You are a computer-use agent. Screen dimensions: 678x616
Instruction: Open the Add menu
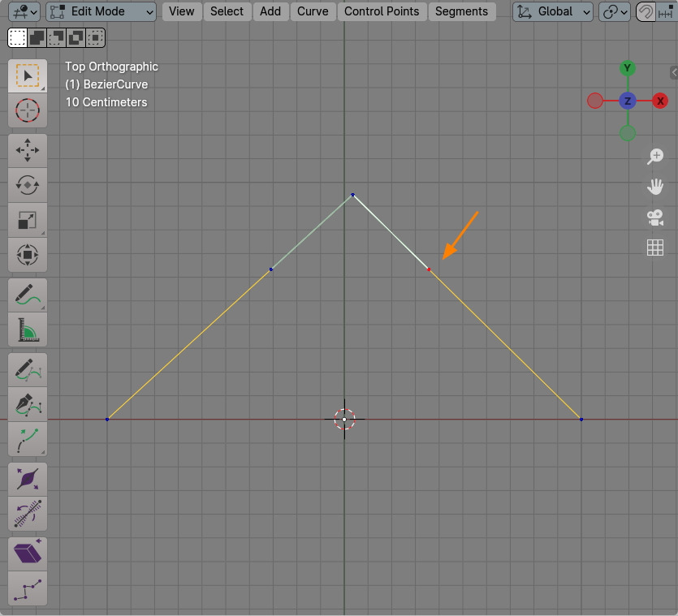click(x=270, y=11)
